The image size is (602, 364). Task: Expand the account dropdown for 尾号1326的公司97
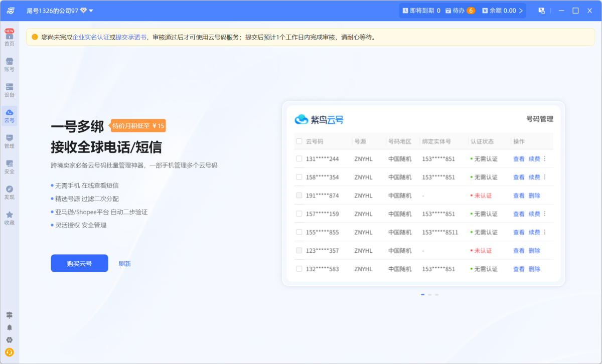pyautogui.click(x=90, y=10)
